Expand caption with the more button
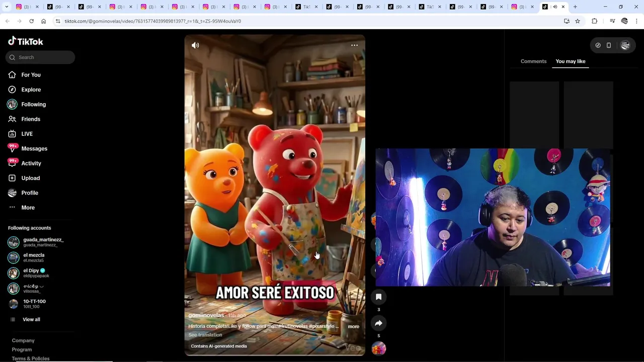The width and height of the screenshot is (644, 362). 354,327
